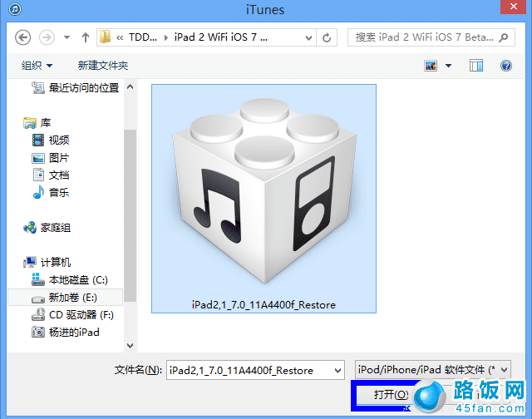The height and width of the screenshot is (419, 532).
Task: Click the 计算机 monitor icon
Action: [x=30, y=262]
